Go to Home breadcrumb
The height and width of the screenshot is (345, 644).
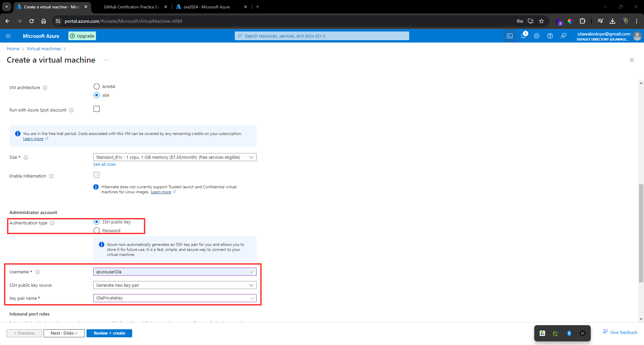(13, 49)
